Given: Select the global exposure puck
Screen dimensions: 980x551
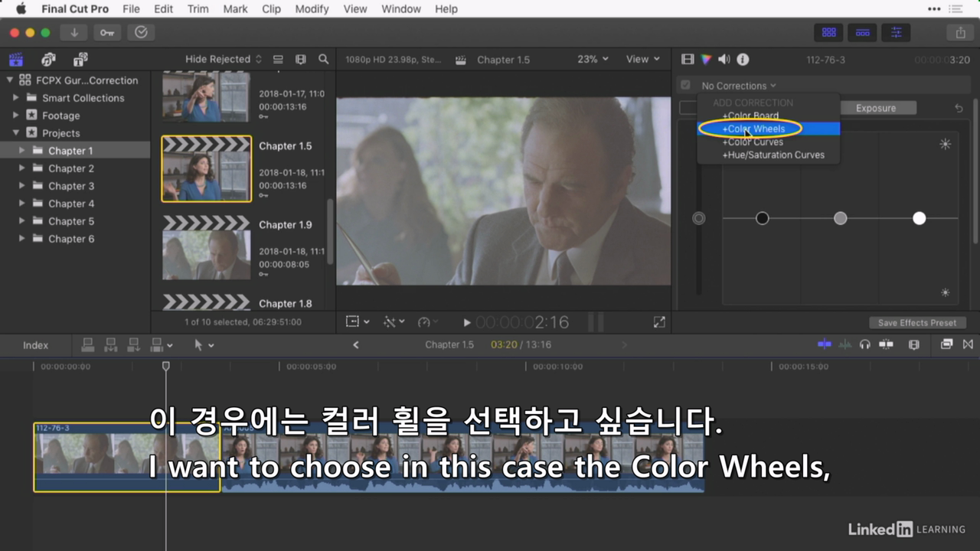Looking at the screenshot, I should pos(698,218).
